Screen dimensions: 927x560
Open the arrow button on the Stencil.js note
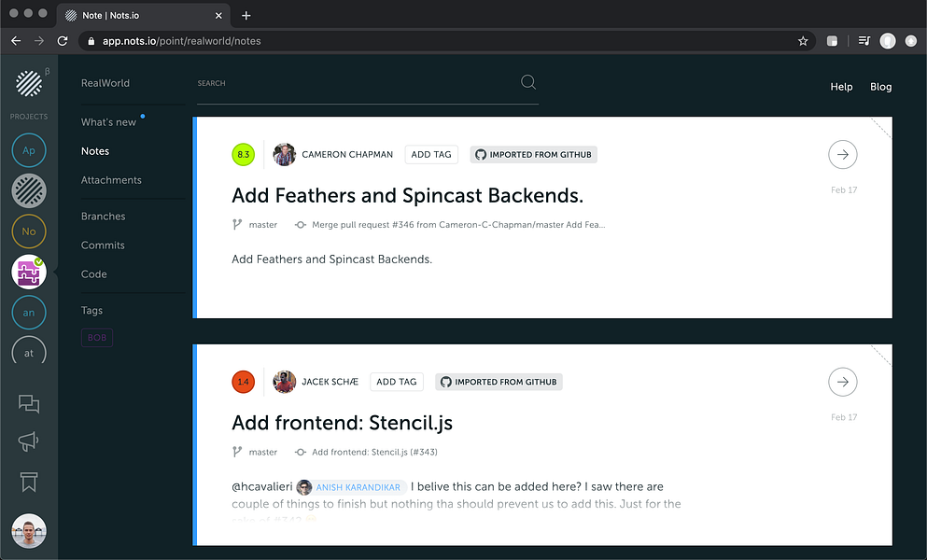pos(842,382)
